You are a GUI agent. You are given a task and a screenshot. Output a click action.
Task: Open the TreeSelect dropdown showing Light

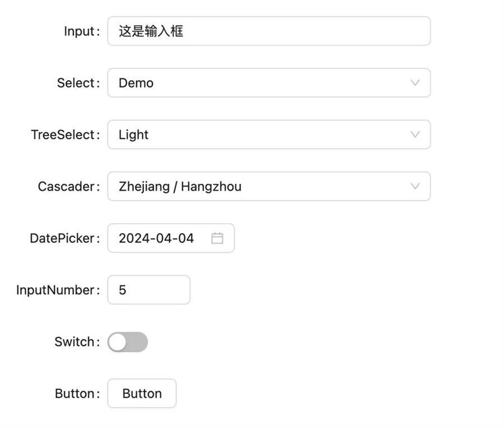coord(258,134)
